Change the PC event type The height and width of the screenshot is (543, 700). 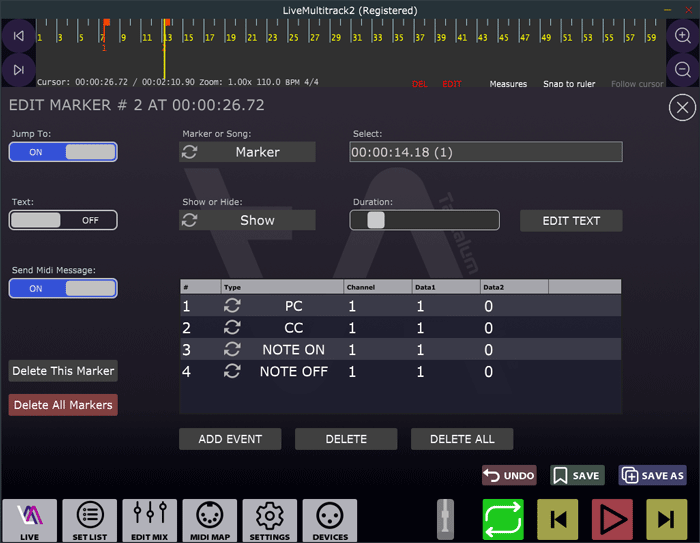tap(294, 306)
